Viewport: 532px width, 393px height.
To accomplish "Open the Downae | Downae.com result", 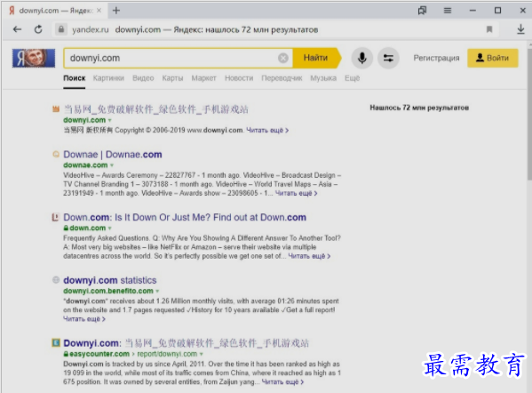I will [113, 154].
